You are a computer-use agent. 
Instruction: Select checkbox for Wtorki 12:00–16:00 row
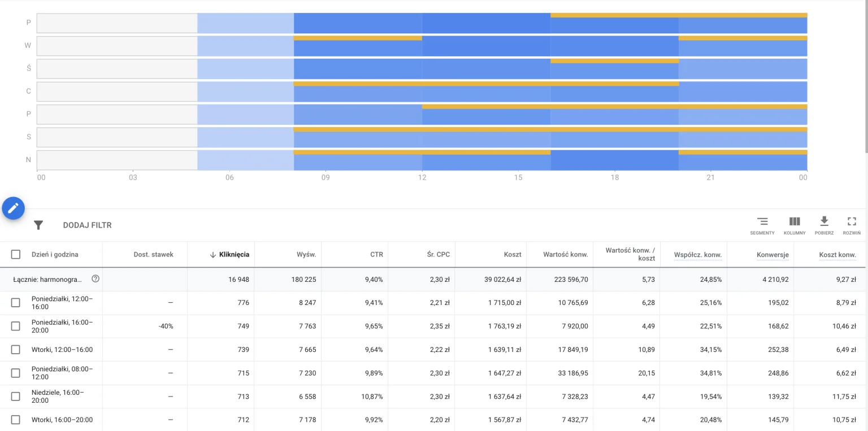[x=16, y=350]
